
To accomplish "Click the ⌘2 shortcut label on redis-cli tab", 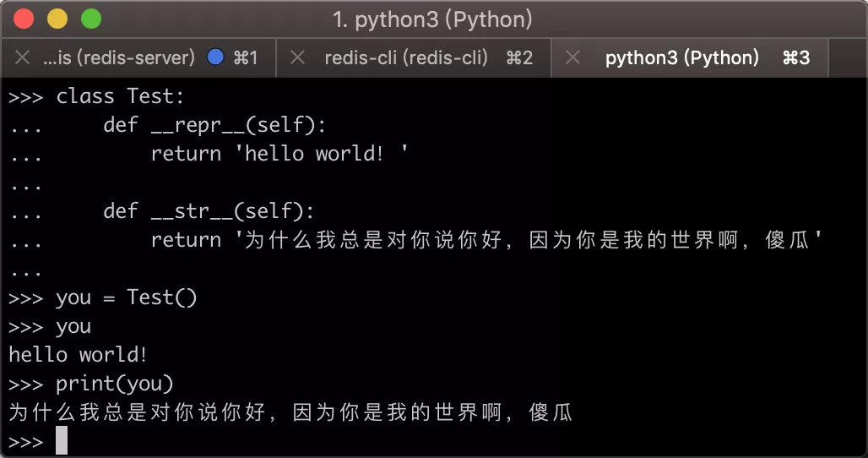I will 519,57.
